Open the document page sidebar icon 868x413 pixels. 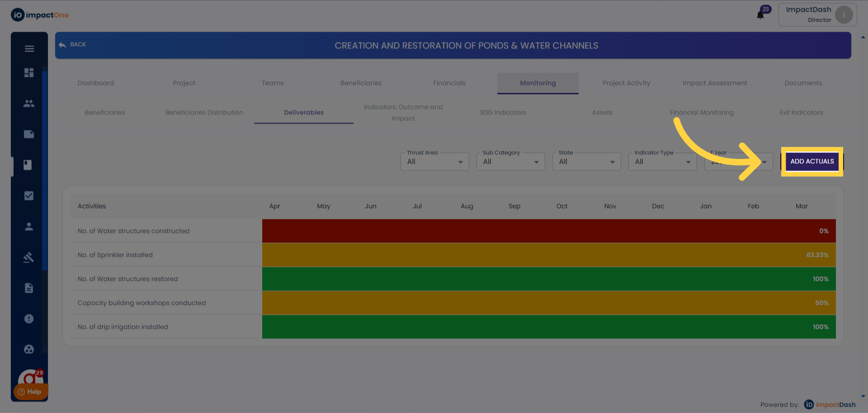(x=29, y=288)
